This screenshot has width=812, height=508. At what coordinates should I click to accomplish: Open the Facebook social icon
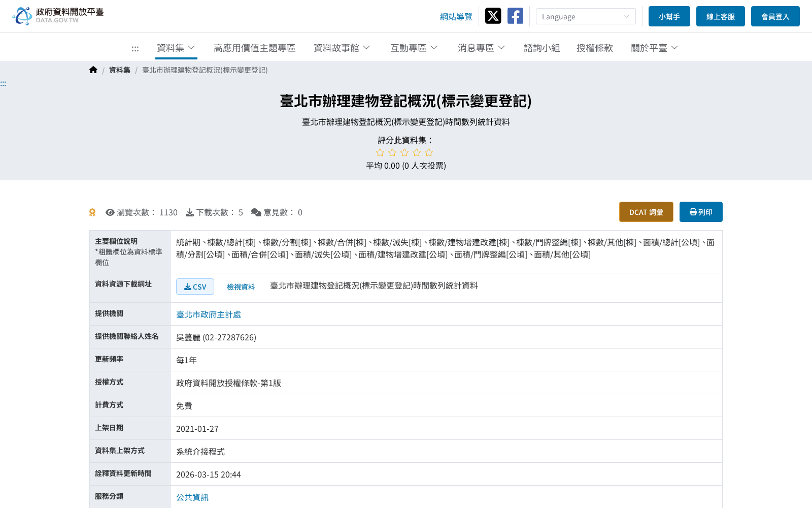[515, 16]
